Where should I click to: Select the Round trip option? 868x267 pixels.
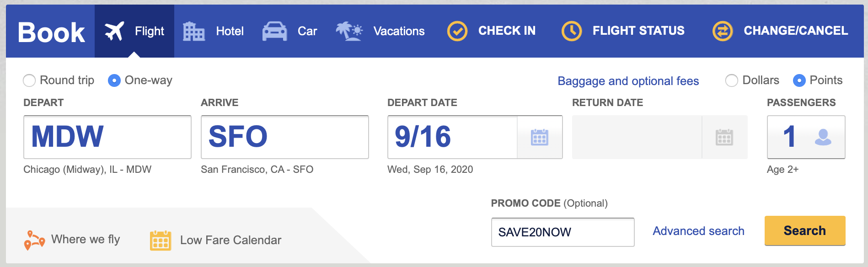coord(29,80)
